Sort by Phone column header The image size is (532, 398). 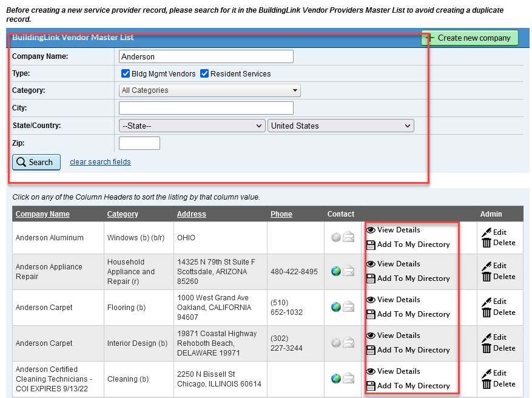point(281,214)
